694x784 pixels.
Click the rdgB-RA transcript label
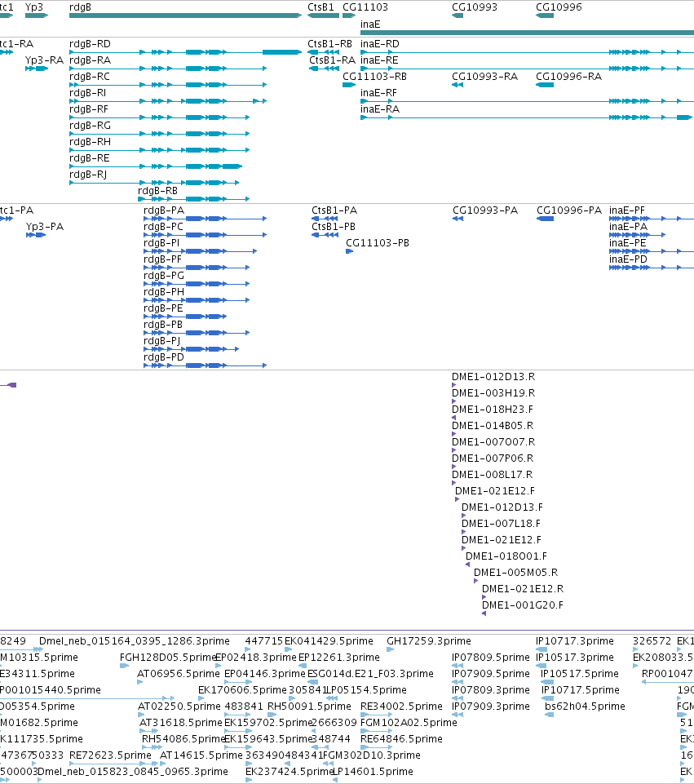pyautogui.click(x=90, y=60)
